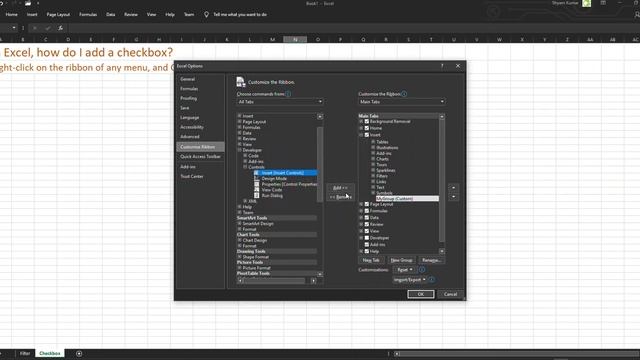
Task: Click the << Remove button
Action: coord(340,197)
